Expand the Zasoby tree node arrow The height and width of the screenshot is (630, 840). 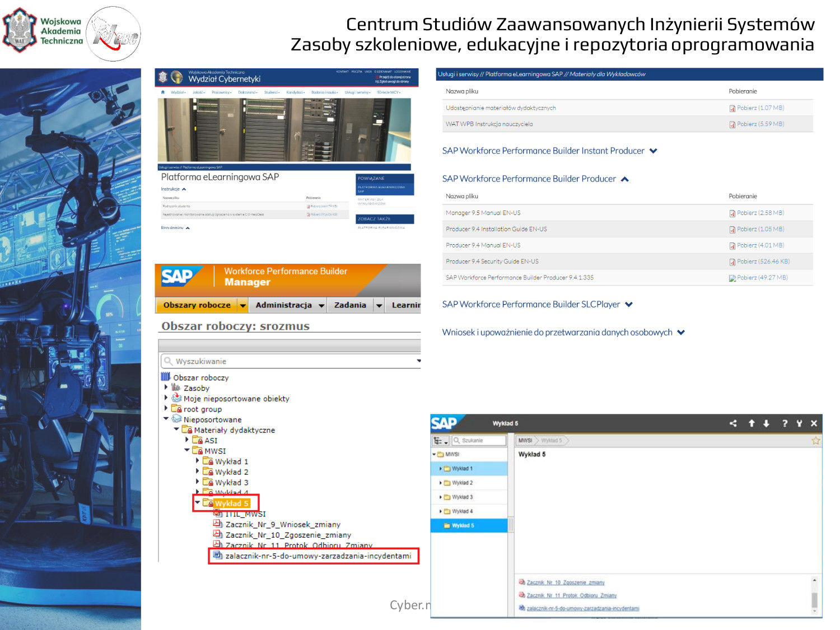[166, 387]
